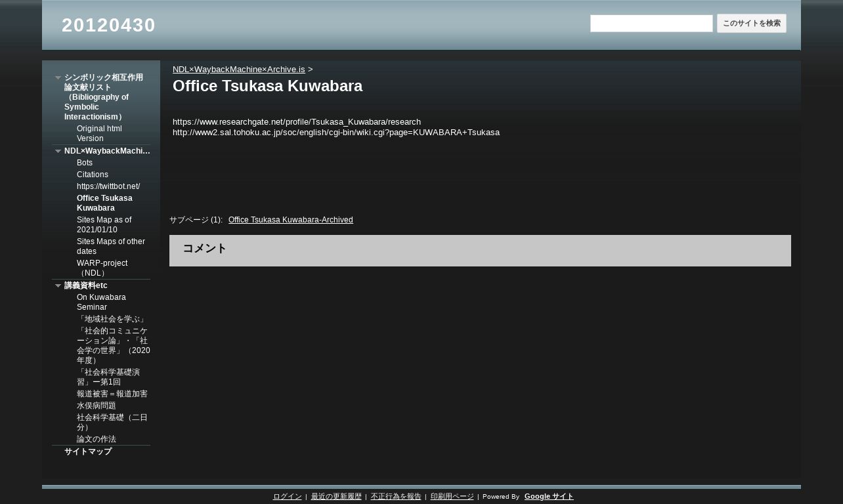The image size is (843, 504).
Task: Click the search input field
Action: (x=651, y=24)
